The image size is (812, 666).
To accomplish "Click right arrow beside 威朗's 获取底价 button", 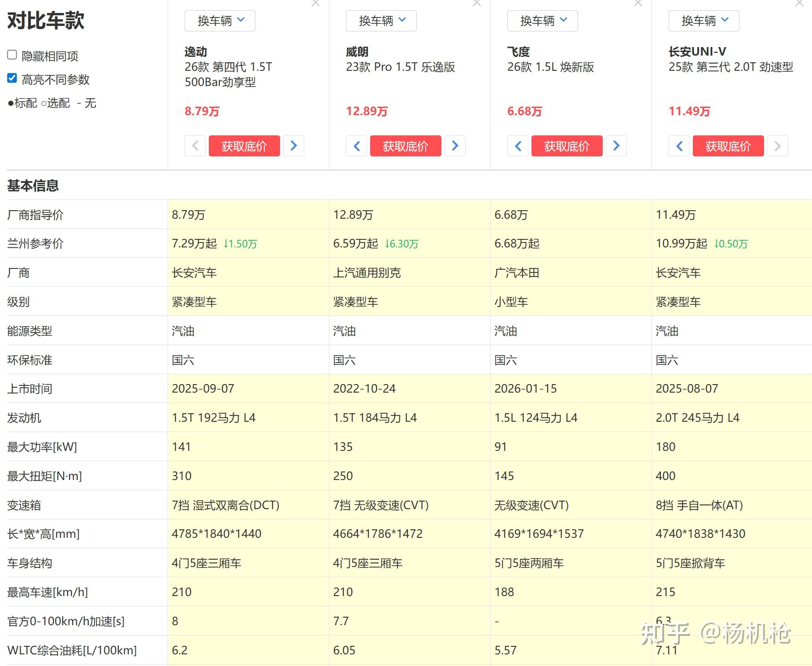I will [455, 146].
